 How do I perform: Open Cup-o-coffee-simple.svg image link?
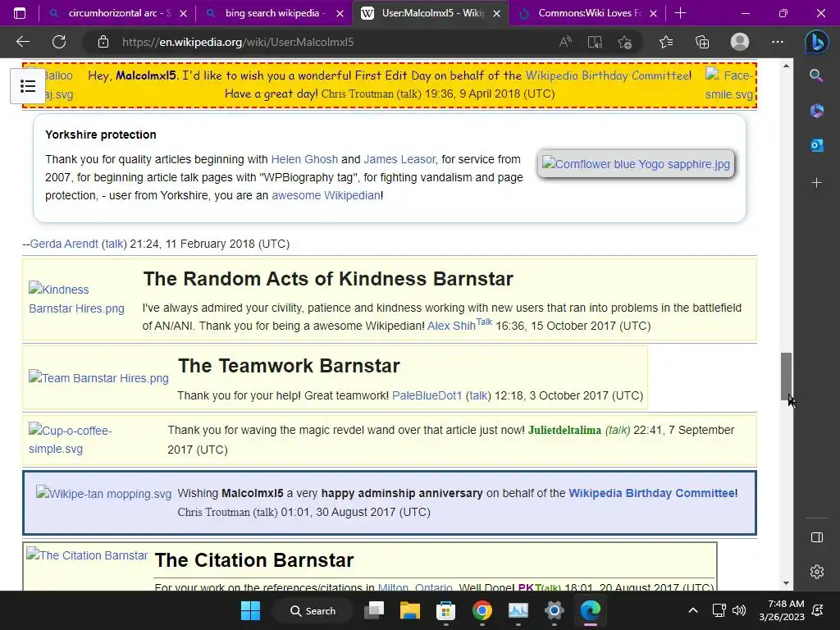[71, 440]
